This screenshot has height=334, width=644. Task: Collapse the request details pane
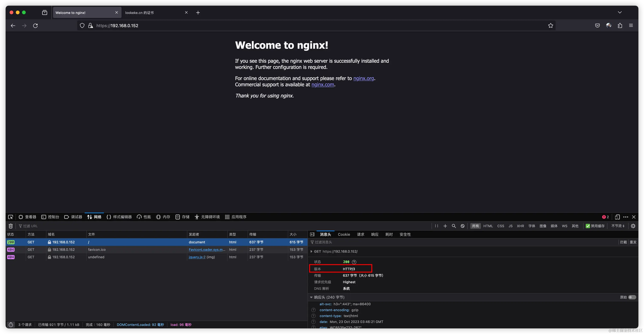pos(312,234)
